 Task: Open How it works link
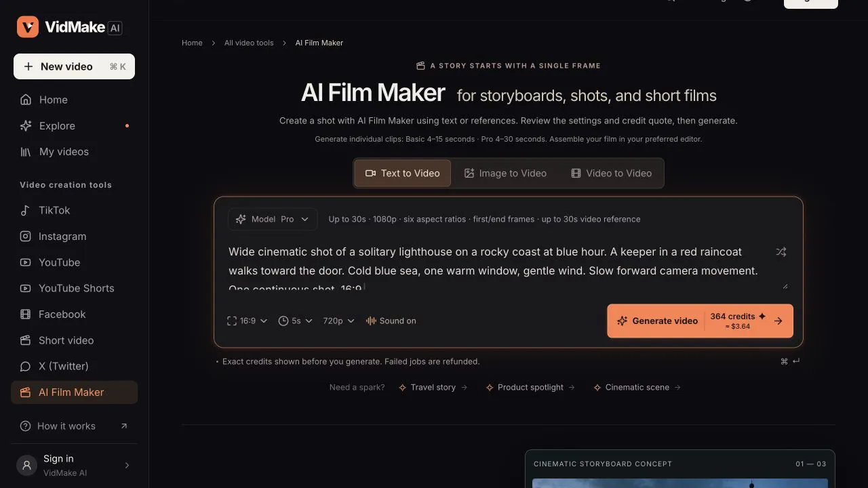pyautogui.click(x=75, y=426)
